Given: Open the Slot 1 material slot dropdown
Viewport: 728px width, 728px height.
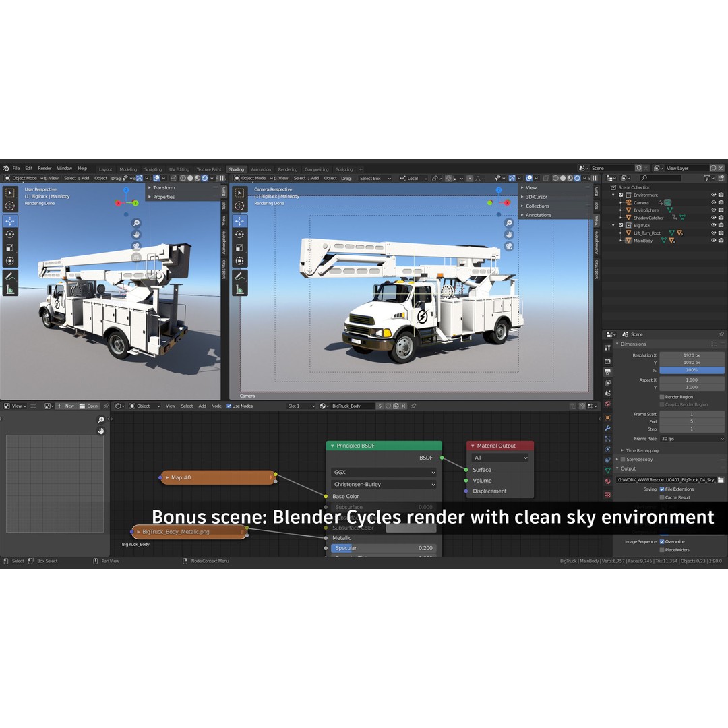Looking at the screenshot, I should coord(301,406).
